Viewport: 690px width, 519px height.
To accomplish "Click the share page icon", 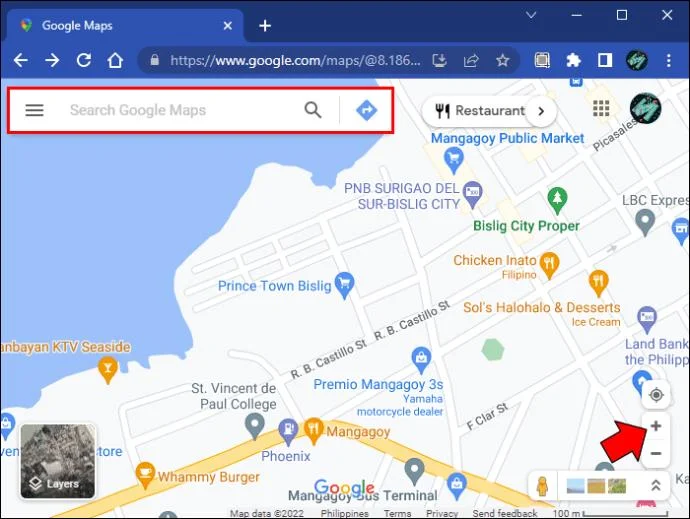I will pos(471,60).
